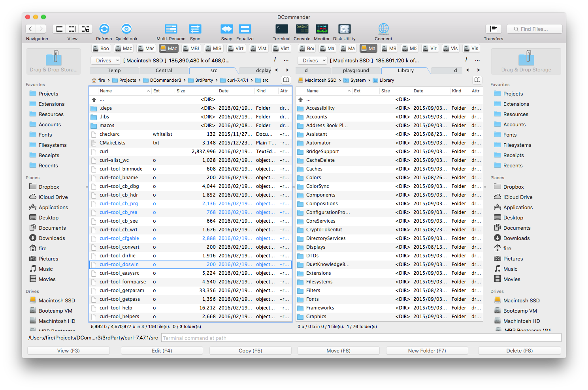
Task: Open QuickLook preview icon
Action: 126,29
